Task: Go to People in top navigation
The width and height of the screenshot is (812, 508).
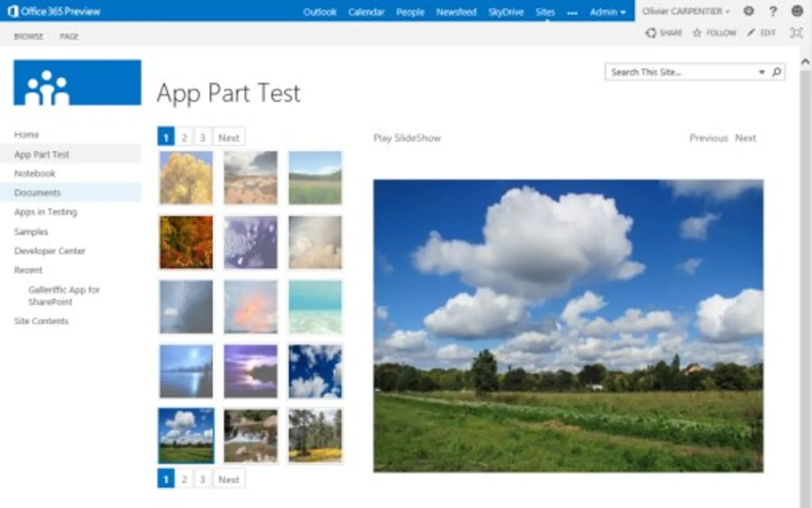Action: (x=410, y=12)
